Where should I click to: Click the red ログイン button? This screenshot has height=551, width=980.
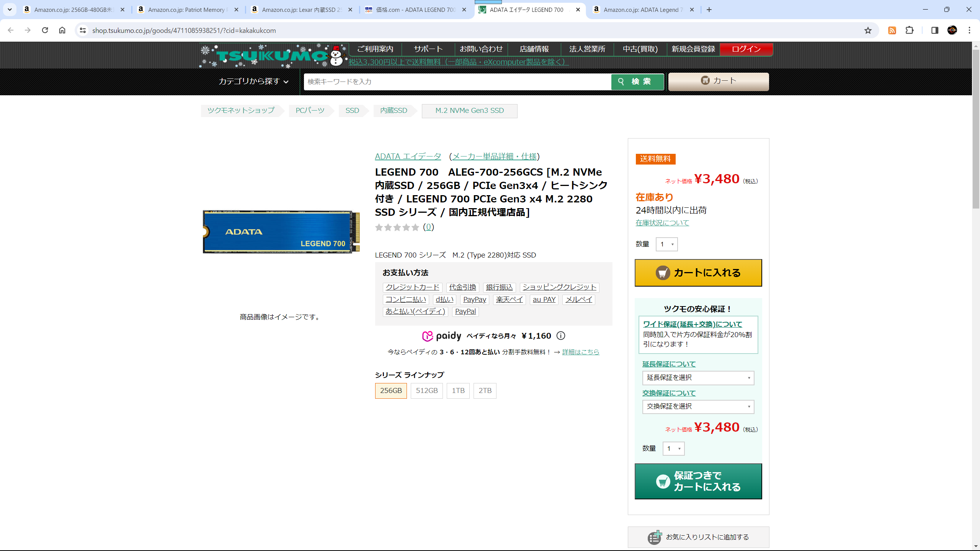coord(746,49)
